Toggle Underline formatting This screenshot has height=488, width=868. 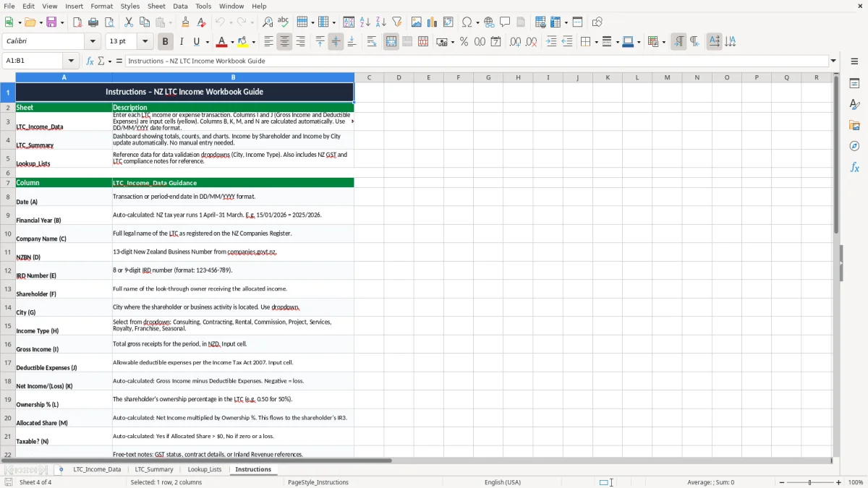[x=196, y=42]
